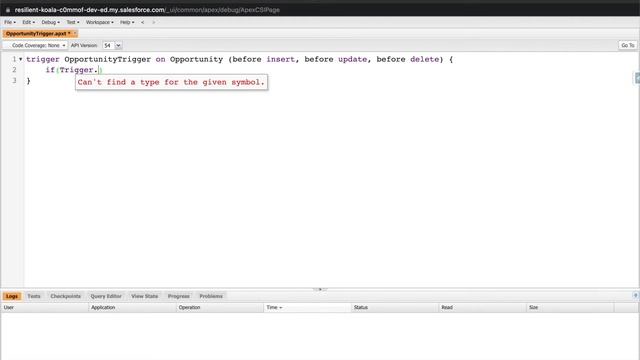The height and width of the screenshot is (360, 640).
Task: Click the 'delete' keyword on line 1
Action: pos(424,59)
